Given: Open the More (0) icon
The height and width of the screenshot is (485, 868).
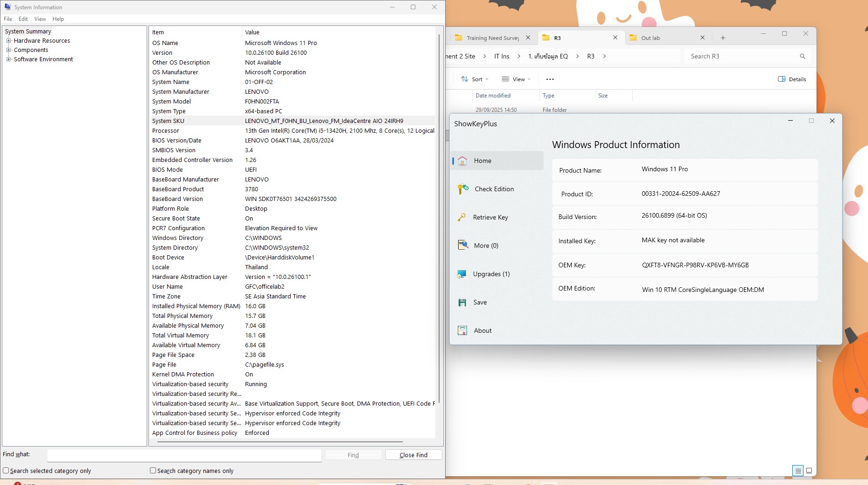Looking at the screenshot, I should (463, 245).
